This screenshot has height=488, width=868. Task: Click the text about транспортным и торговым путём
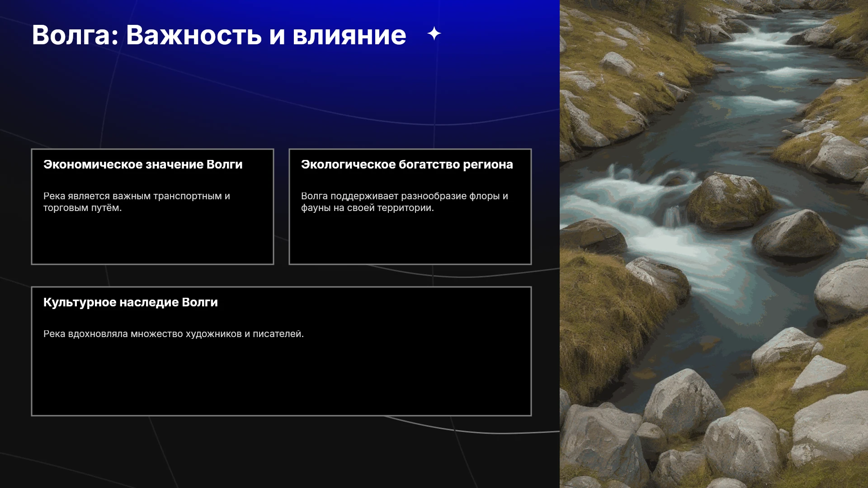(x=137, y=202)
